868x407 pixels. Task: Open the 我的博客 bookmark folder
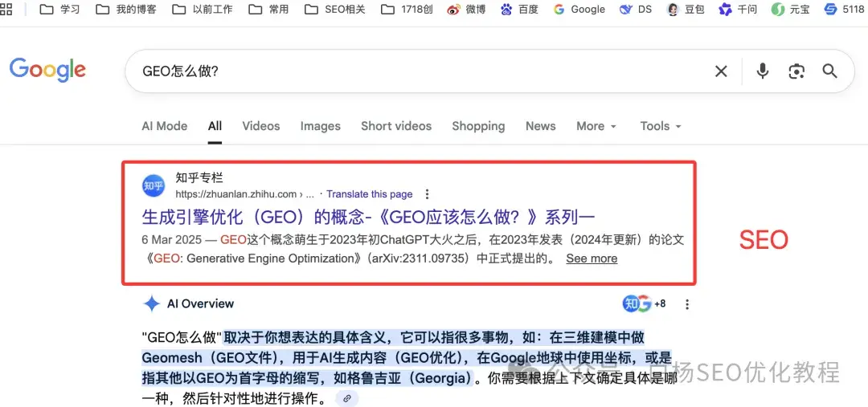pyautogui.click(x=126, y=10)
